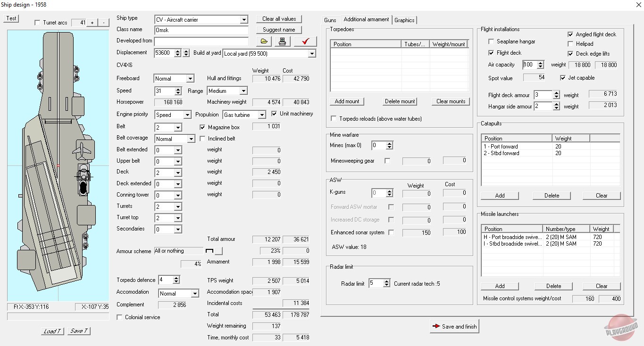Image resolution: width=644 pixels, height=346 pixels.
Task: Open the Ship type dropdown
Action: (243, 20)
